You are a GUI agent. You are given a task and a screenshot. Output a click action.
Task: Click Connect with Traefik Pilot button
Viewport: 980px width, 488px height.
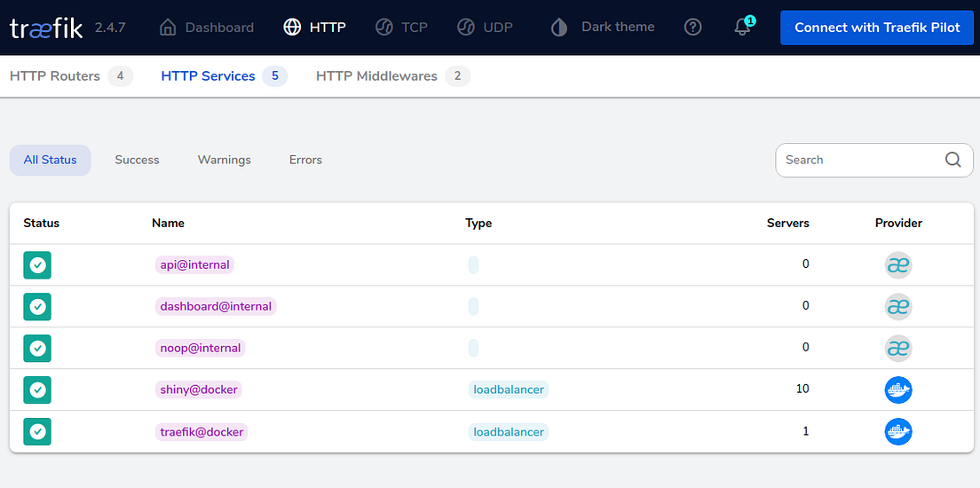click(x=877, y=28)
